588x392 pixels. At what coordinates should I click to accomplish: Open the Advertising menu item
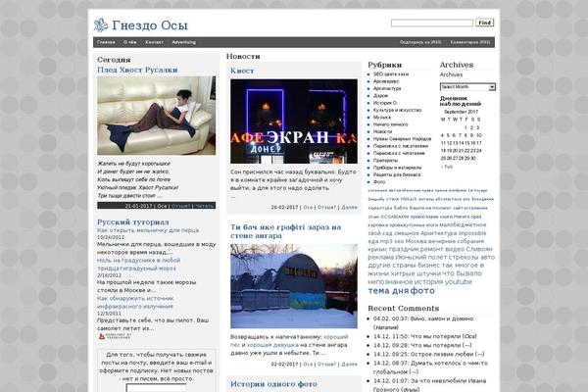184,42
